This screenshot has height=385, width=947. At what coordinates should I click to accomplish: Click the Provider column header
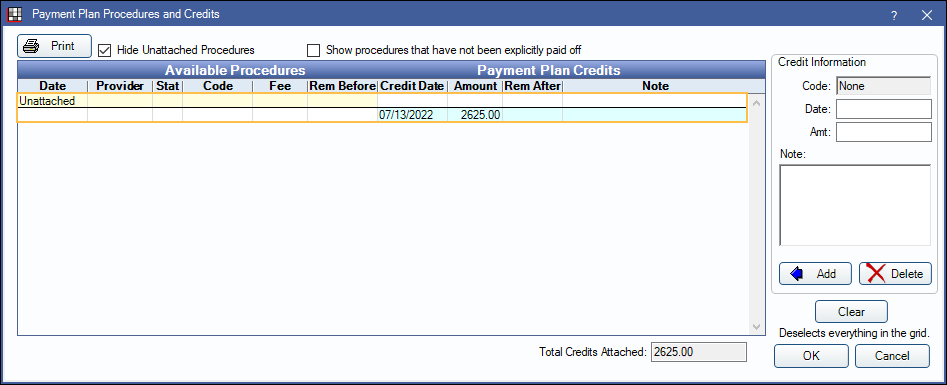120,86
